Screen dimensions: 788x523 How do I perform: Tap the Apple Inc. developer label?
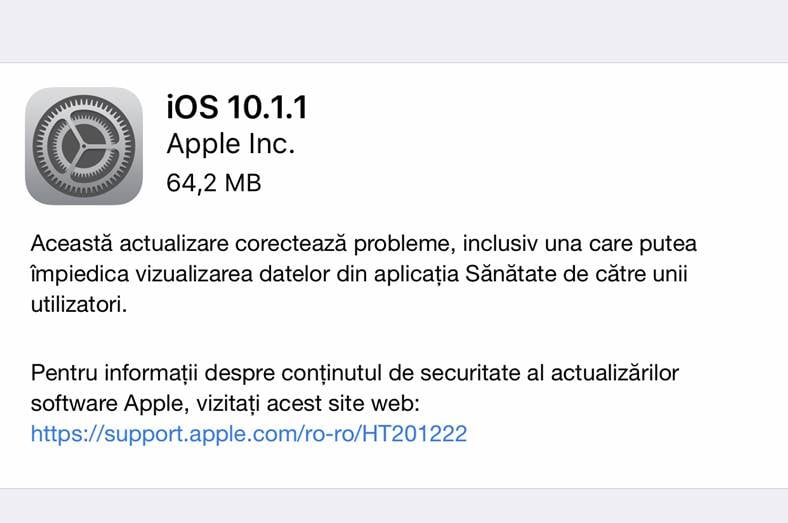pos(231,144)
